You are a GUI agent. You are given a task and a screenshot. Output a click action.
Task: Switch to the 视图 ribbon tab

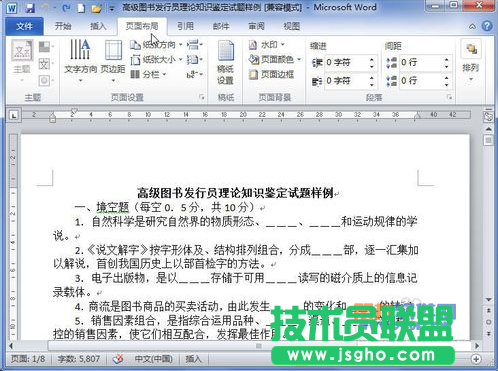click(292, 26)
